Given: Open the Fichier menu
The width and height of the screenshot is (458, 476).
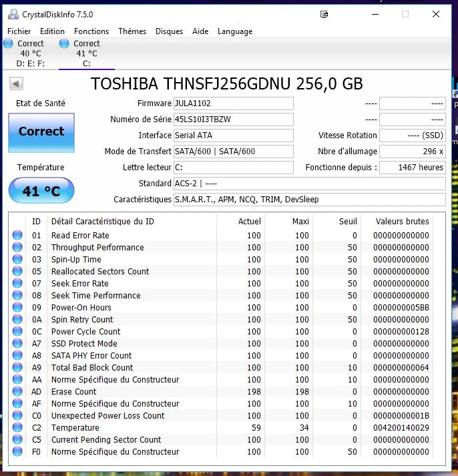Looking at the screenshot, I should [19, 31].
